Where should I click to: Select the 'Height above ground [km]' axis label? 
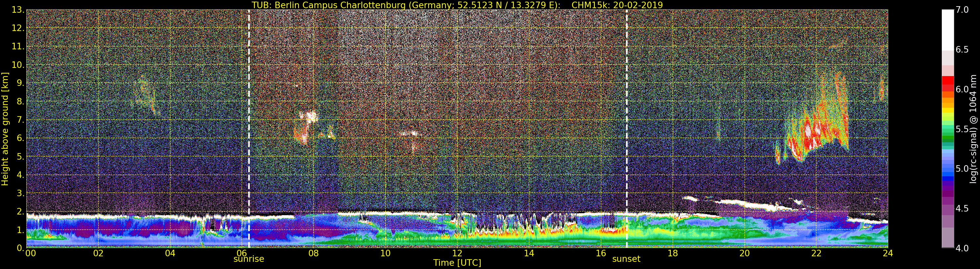(5, 129)
